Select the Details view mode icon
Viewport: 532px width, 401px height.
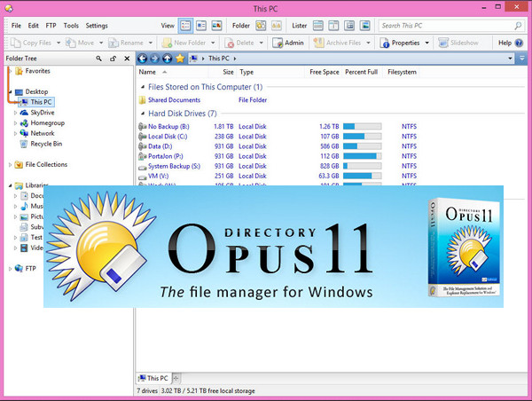(185, 26)
